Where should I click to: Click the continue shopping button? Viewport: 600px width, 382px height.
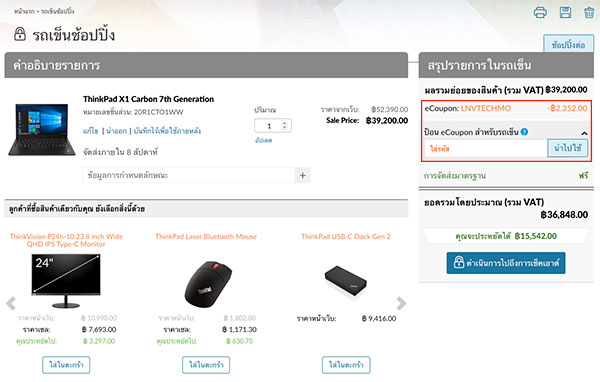568,44
